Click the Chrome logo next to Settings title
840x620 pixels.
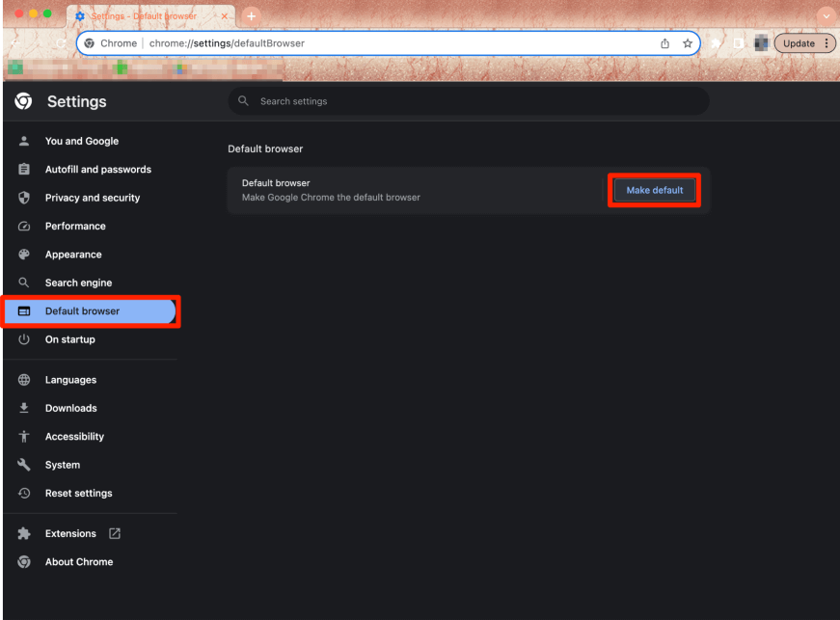coord(23,100)
